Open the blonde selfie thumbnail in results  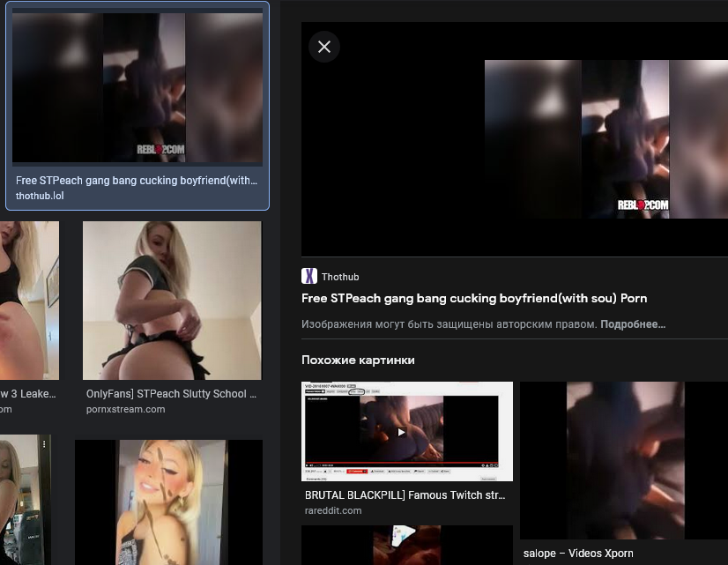168,502
